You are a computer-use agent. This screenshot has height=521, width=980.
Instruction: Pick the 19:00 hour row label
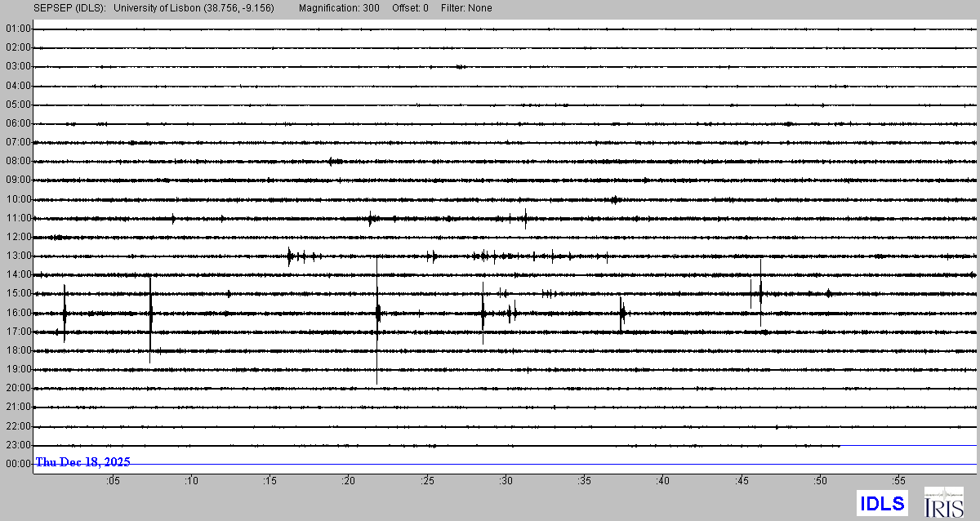click(x=18, y=369)
